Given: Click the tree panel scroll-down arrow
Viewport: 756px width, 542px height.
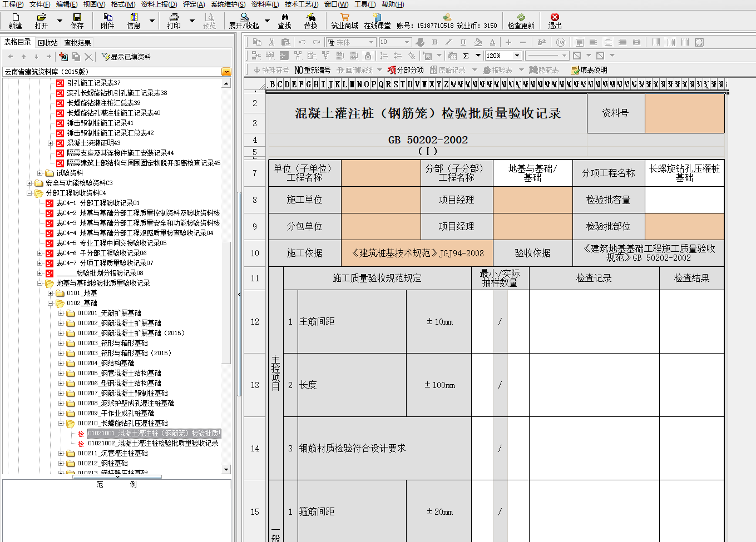Looking at the screenshot, I should pyautogui.click(x=226, y=470).
